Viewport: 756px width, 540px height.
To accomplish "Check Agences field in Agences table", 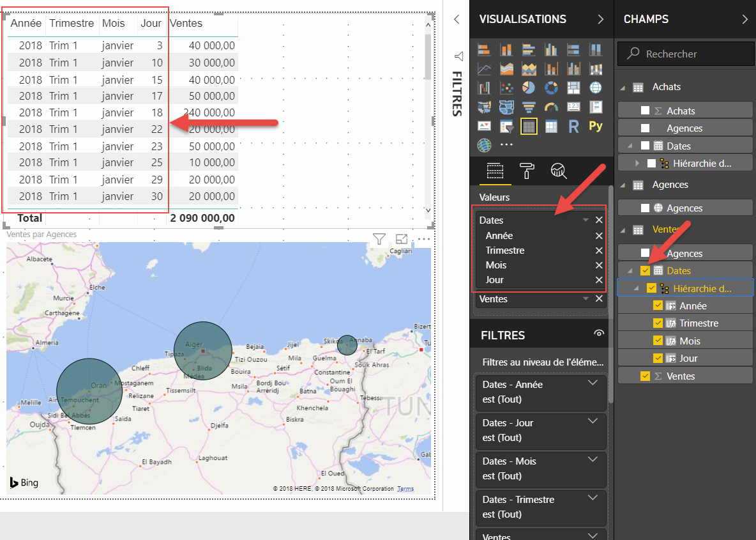I will [x=645, y=208].
